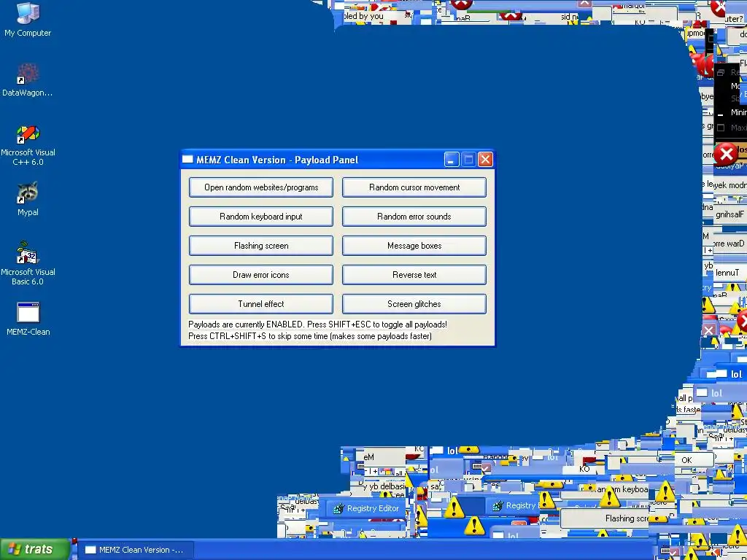This screenshot has height=560, width=747.
Task: Toggle the Screen glitches payload
Action: pos(414,304)
